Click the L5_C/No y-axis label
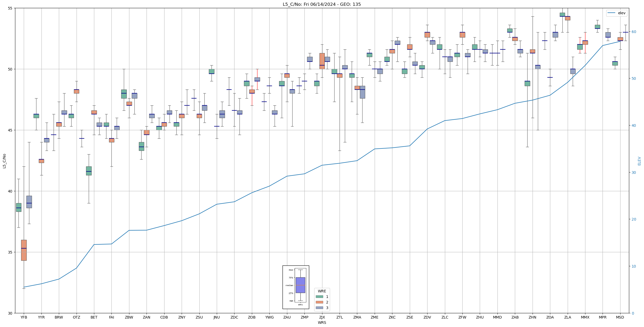Viewport: 644px width, 327px height. 4,161
